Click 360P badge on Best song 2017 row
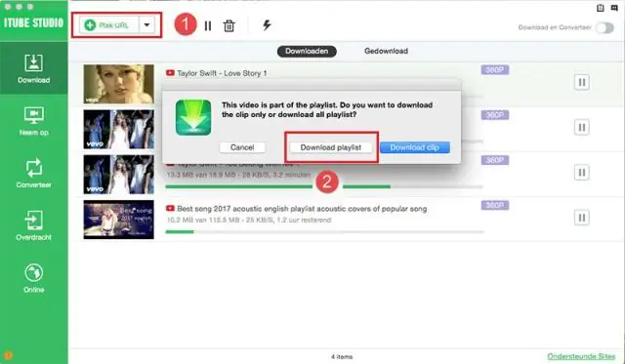 tap(495, 206)
